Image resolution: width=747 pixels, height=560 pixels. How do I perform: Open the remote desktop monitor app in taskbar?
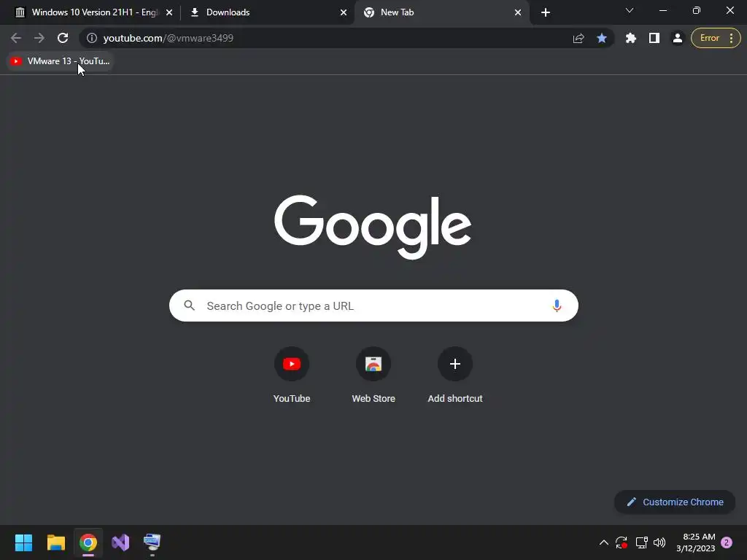[152, 542]
